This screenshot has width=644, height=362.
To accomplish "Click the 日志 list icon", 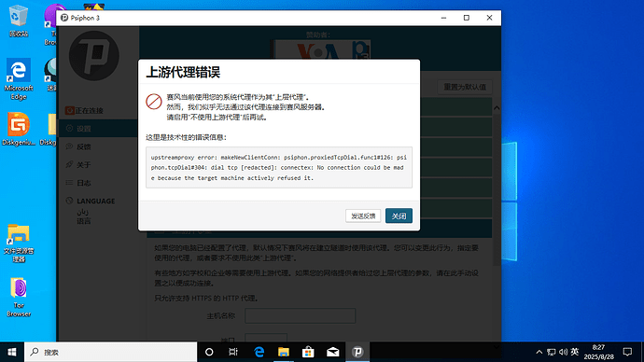I will (x=69, y=183).
